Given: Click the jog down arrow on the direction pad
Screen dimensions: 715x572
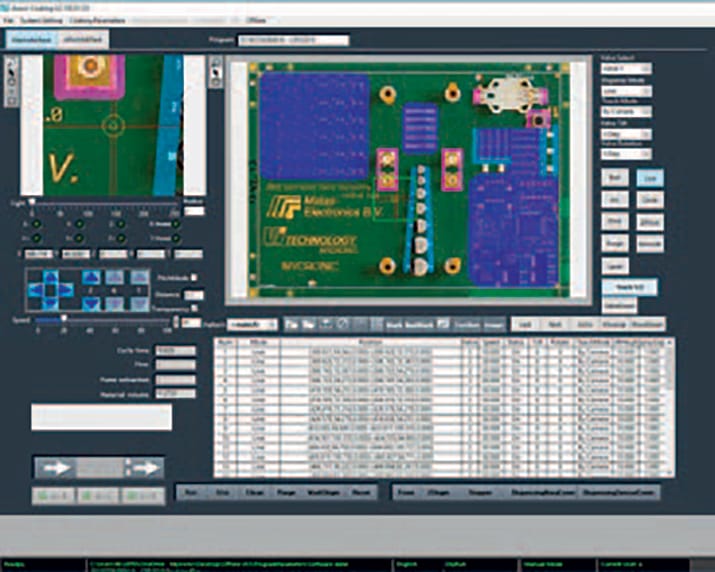Looking at the screenshot, I should coord(49,305).
